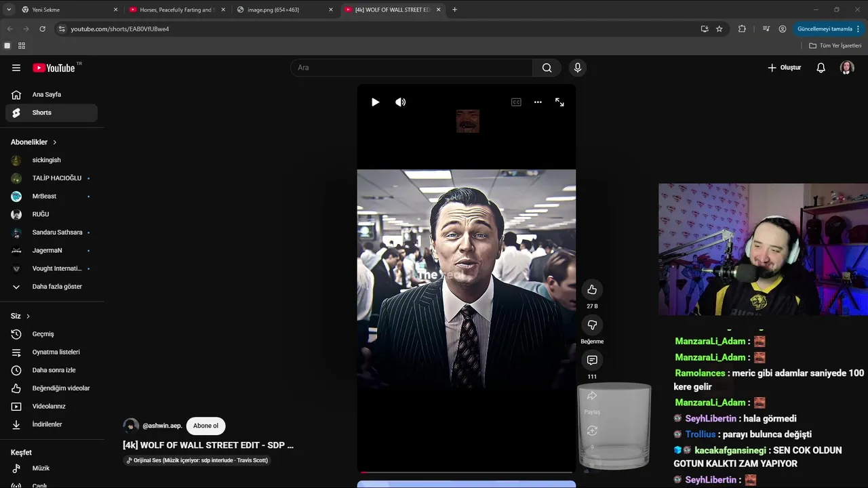Screen dimensions: 868x488
Task: Open the three-dot more options on video
Action: (x=538, y=102)
